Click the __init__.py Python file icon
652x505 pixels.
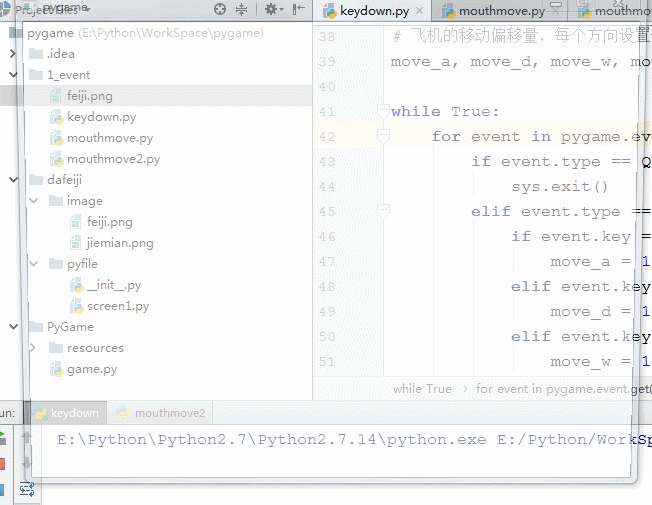[x=77, y=285]
